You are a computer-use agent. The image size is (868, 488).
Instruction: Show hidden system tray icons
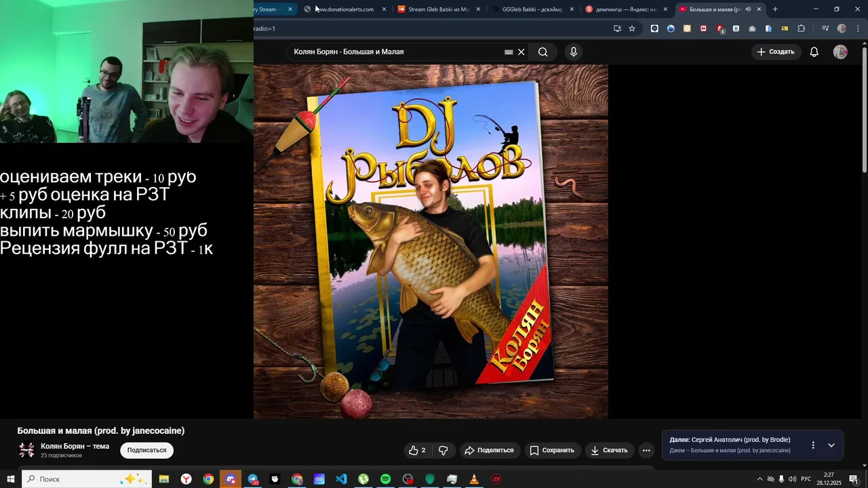[x=759, y=479]
